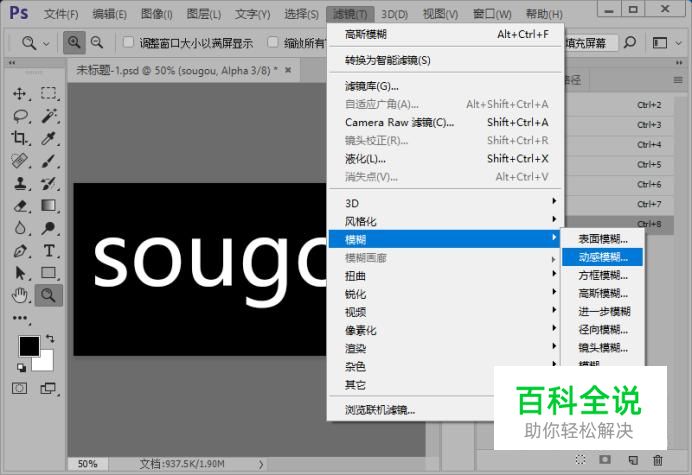Toggle Quick Mask mode
Screen dimensions: 692x475
(19, 388)
